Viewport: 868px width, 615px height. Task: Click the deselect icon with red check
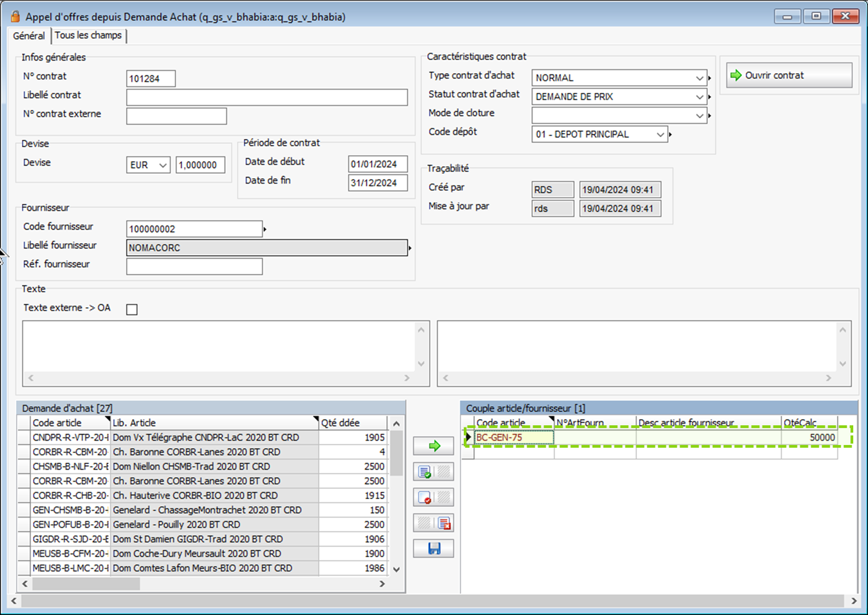tap(425, 497)
